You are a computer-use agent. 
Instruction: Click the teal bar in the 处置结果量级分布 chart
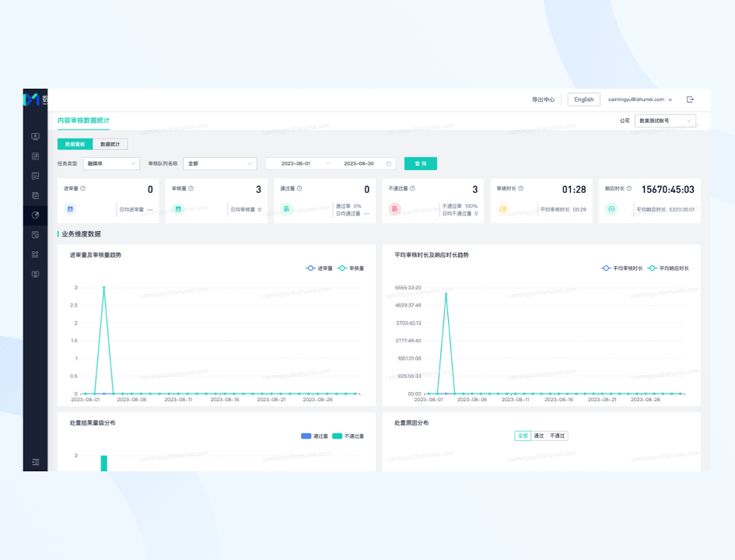[104, 464]
